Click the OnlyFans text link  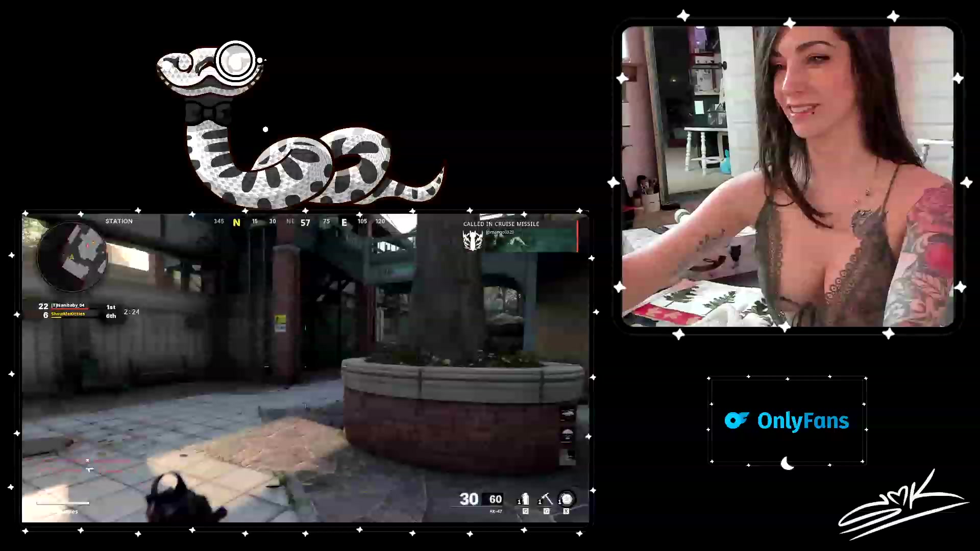tap(803, 421)
